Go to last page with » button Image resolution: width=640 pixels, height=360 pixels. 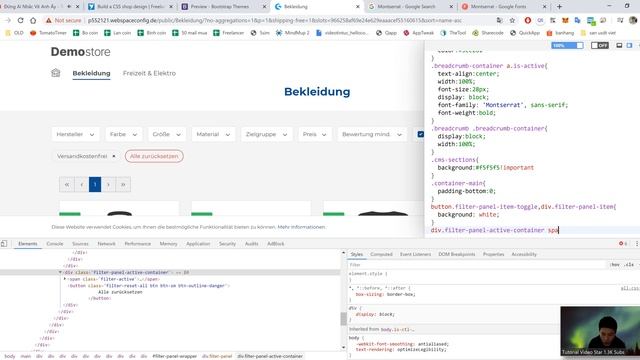click(123, 184)
